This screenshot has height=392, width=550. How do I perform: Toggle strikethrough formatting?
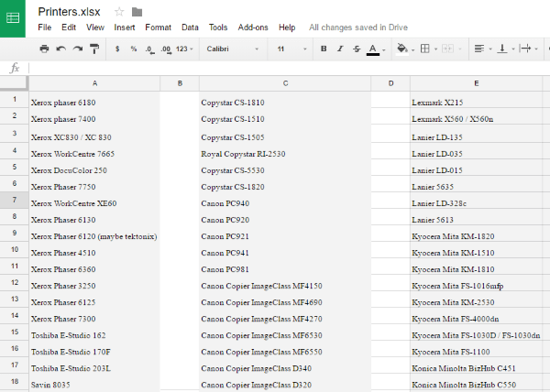point(357,49)
